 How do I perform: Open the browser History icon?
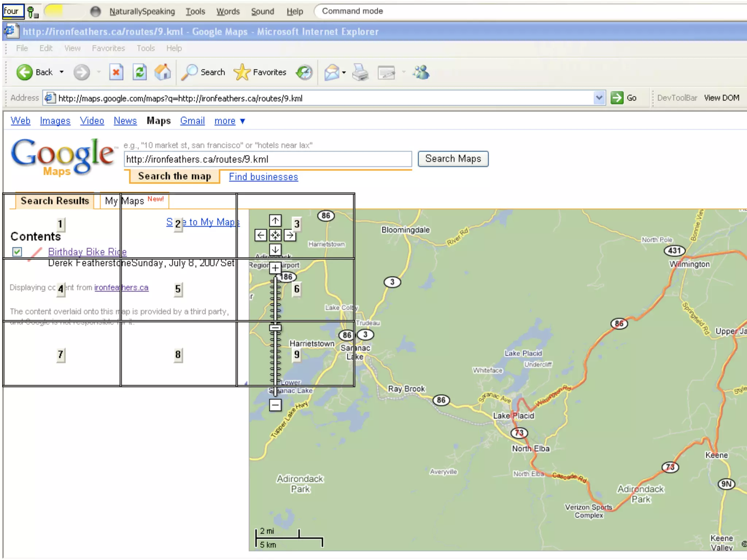click(304, 72)
